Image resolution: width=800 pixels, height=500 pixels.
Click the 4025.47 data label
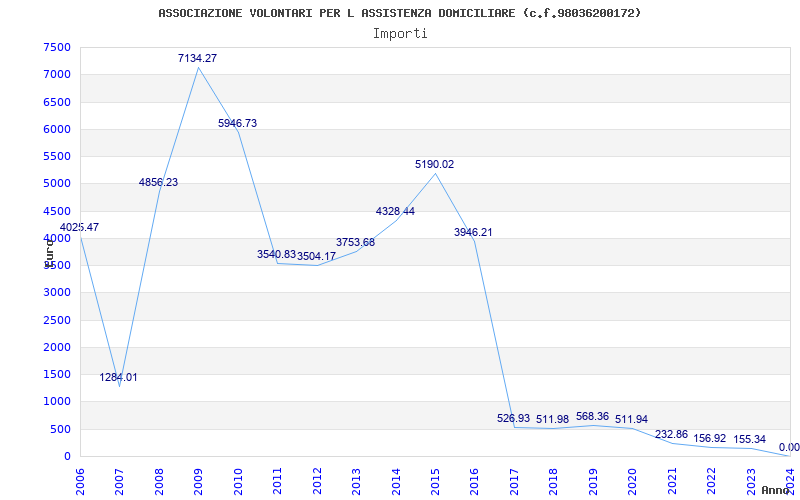pyautogui.click(x=80, y=227)
